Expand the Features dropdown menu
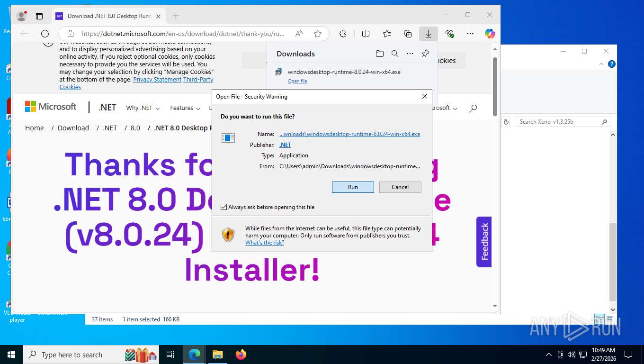Image resolution: width=644 pixels, height=364 pixels. coord(185,108)
